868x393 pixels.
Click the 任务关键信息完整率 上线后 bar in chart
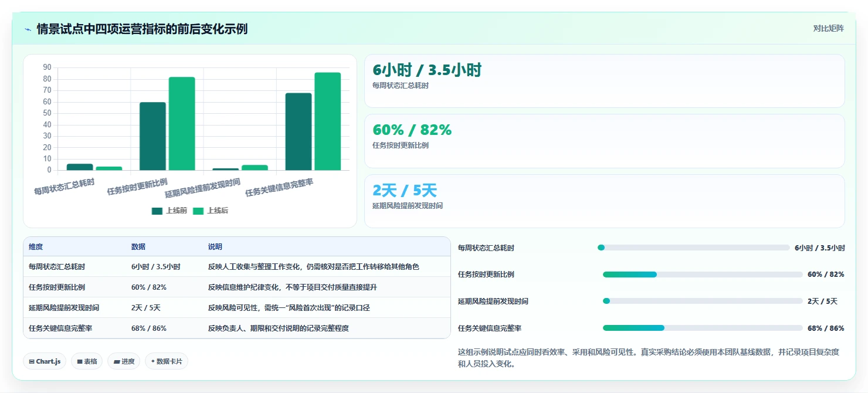click(x=327, y=121)
